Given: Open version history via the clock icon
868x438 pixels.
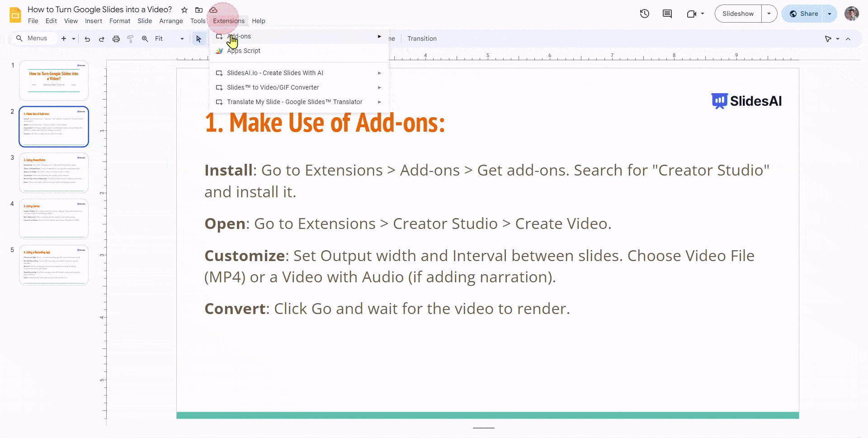Looking at the screenshot, I should [x=644, y=14].
